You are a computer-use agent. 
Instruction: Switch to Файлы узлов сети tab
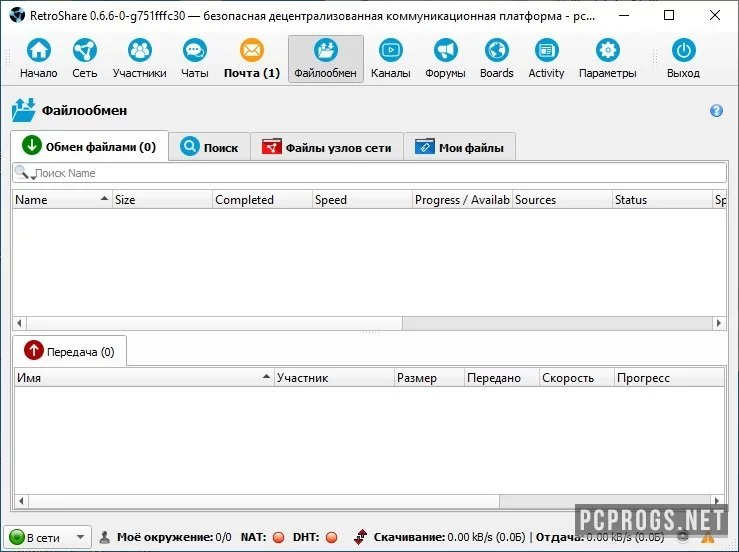[327, 147]
